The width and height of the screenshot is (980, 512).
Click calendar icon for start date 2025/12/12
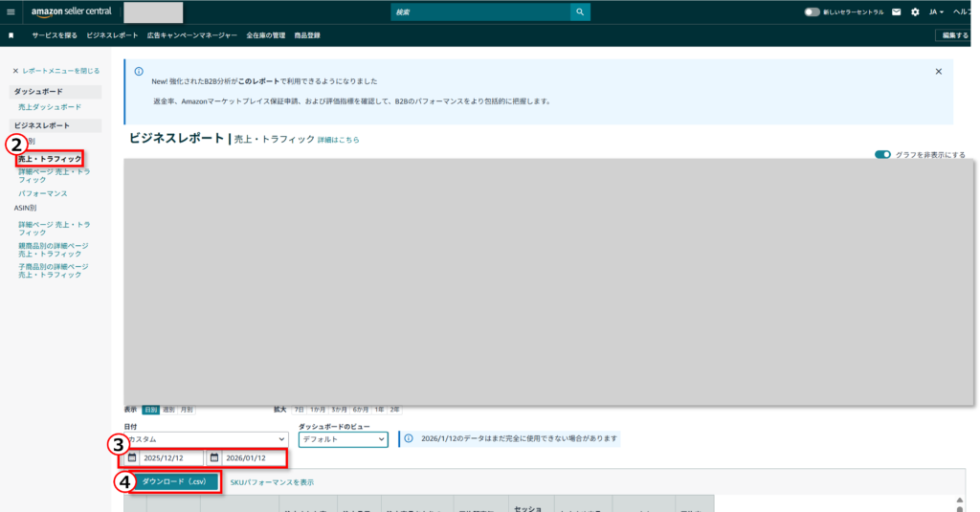[x=132, y=457]
